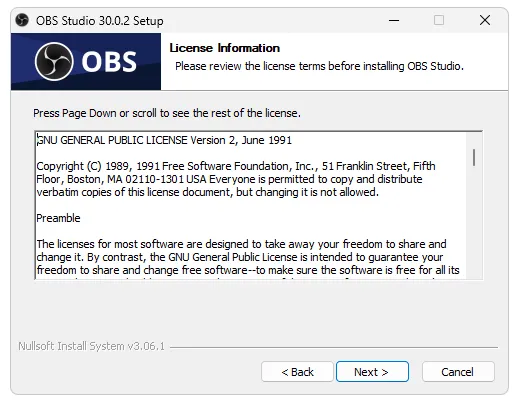Go back with the < Back button

297,372
